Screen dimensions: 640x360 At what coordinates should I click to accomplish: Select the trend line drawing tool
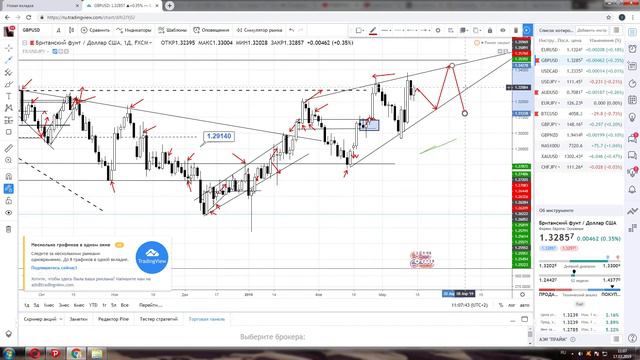(9, 60)
